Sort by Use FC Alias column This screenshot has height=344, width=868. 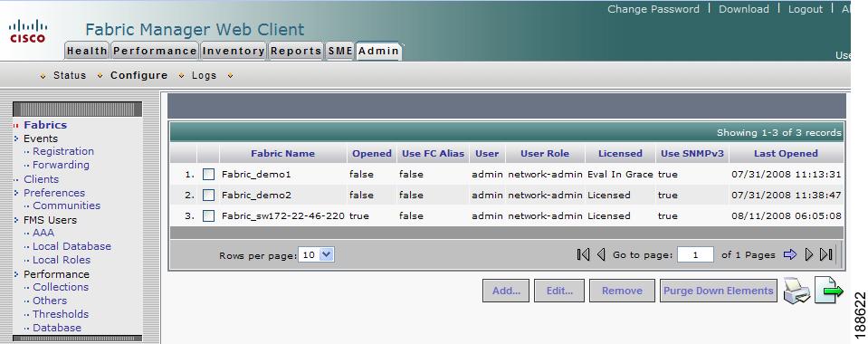(x=433, y=154)
